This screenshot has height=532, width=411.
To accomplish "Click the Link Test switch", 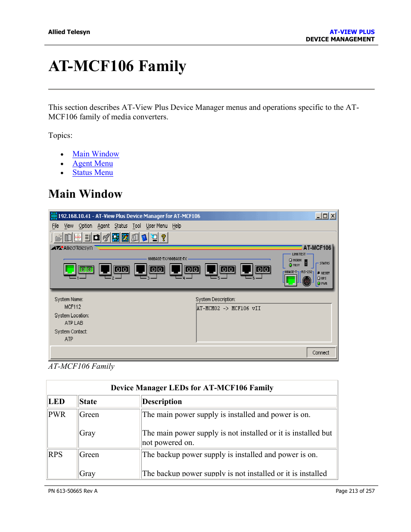I will click(x=306, y=262).
